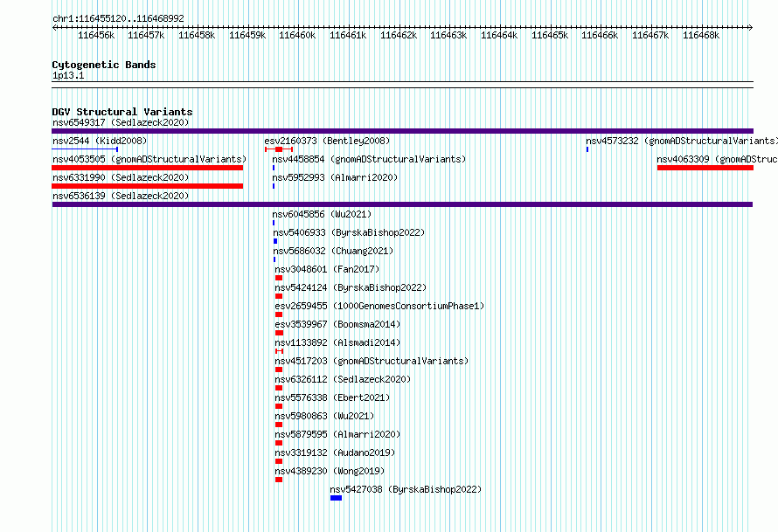This screenshot has width=778, height=532.
Task: Open nsv3048601 (Fan2017) label
Action: [x=327, y=269]
